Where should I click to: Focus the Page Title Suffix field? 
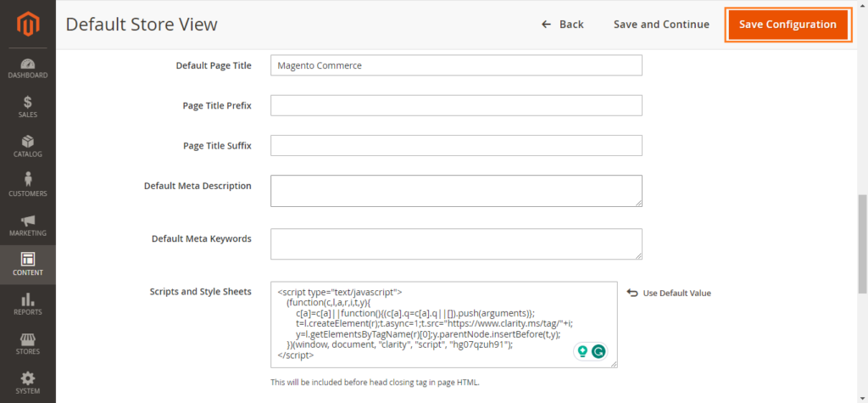coord(456,145)
